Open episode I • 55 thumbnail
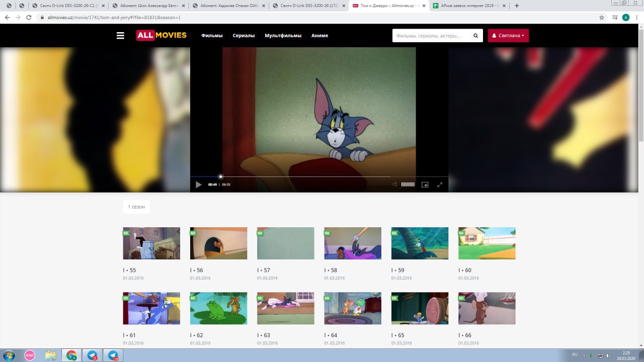 [x=151, y=243]
